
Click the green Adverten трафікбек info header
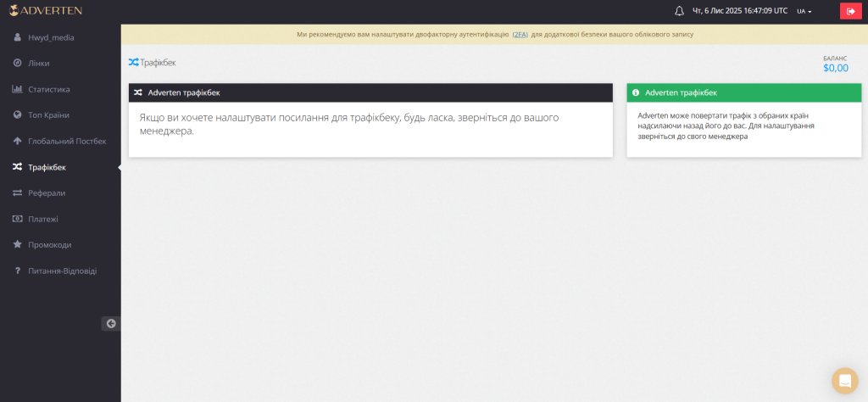pyautogui.click(x=743, y=92)
